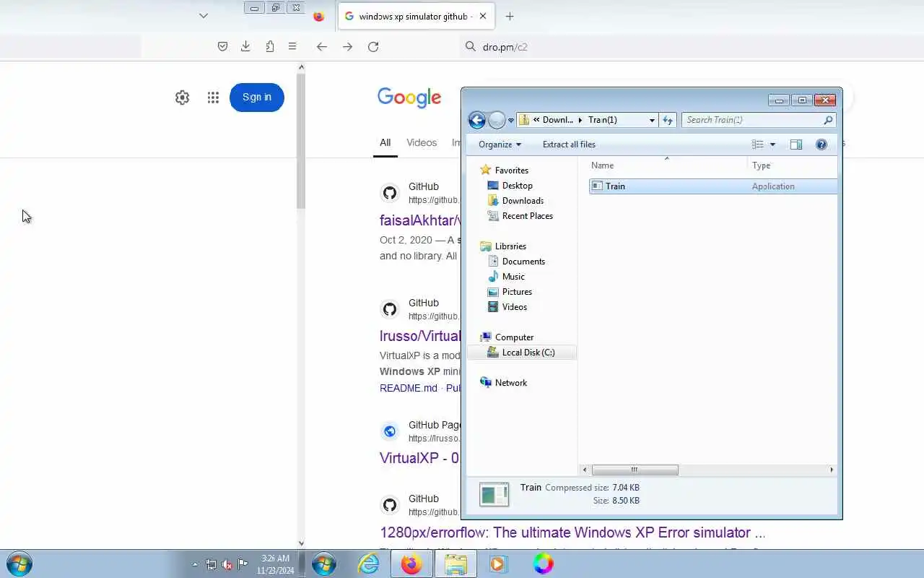This screenshot has width=924, height=578.
Task: Refresh the Train(1) folder view
Action: (x=668, y=121)
